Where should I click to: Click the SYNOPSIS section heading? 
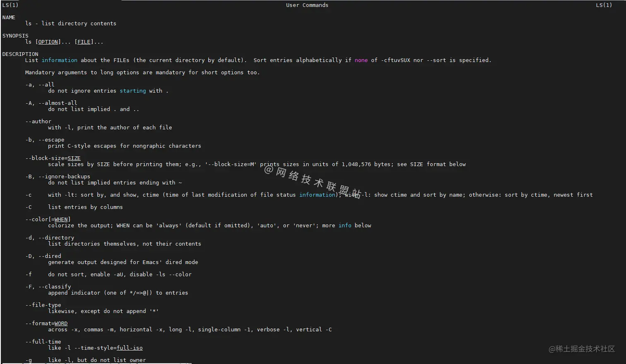click(15, 36)
